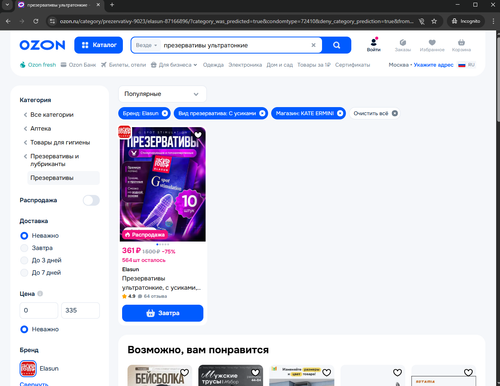The width and height of the screenshot is (500, 386).
Task: Open product title Презервативы ультратонкие link
Action: pos(161,283)
